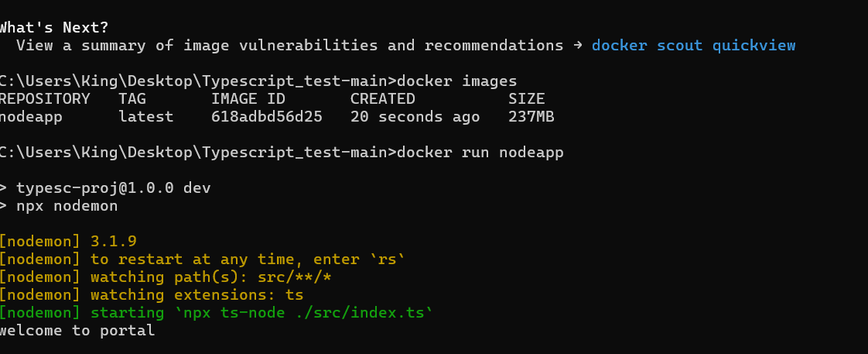Click the docker scout quickview link

693,46
